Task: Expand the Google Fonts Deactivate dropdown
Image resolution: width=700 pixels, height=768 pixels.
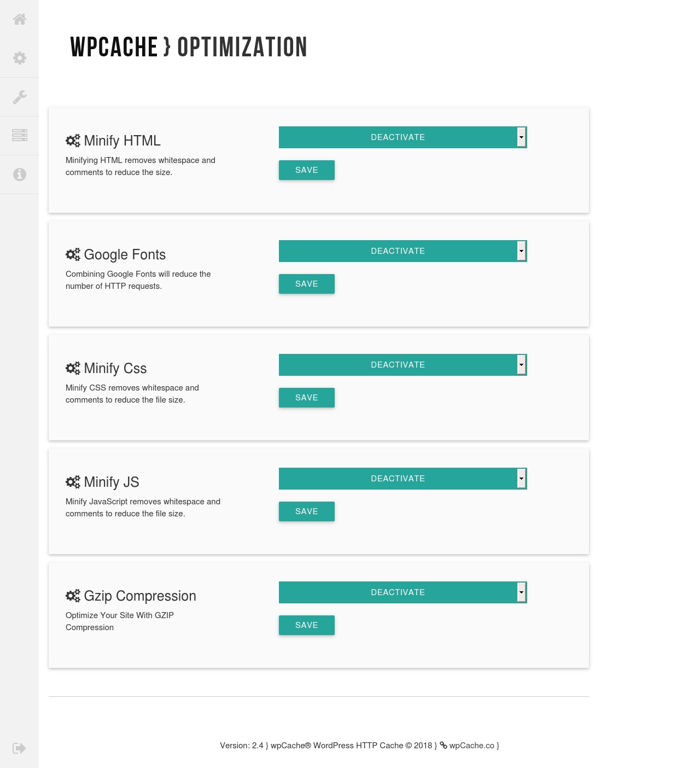Action: point(402,251)
